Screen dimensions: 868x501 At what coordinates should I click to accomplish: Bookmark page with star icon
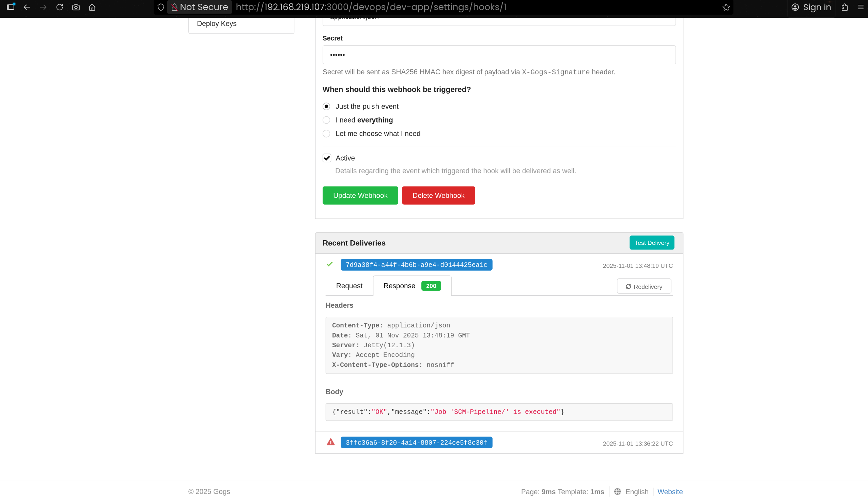click(726, 7)
